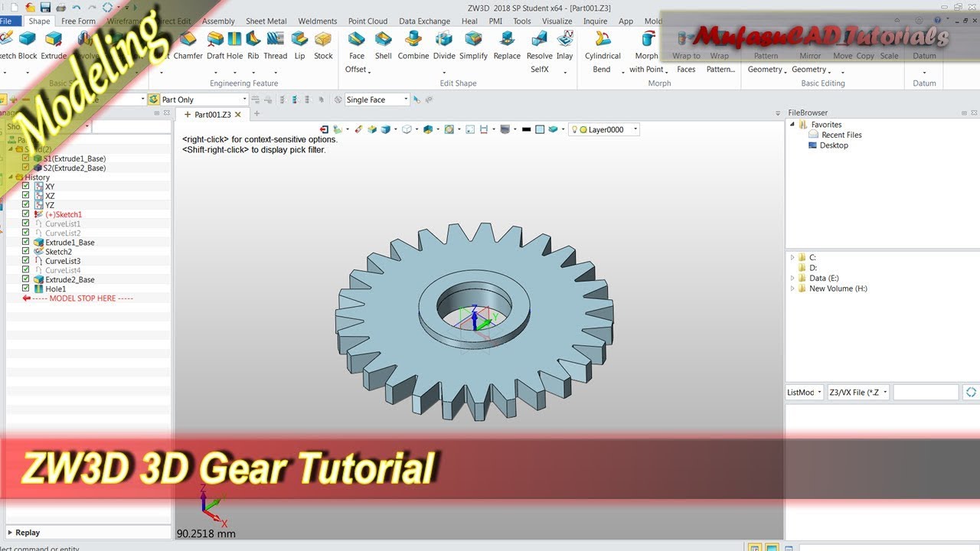Open the Data Exchange ribbon tab

point(425,21)
